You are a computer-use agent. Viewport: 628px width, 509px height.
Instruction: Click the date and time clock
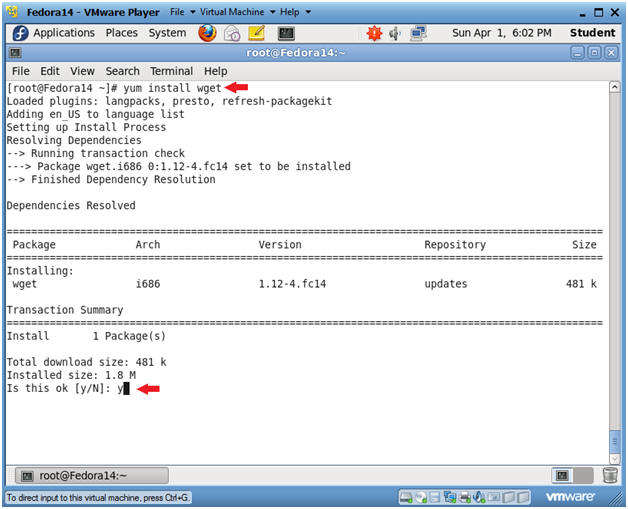click(501, 33)
